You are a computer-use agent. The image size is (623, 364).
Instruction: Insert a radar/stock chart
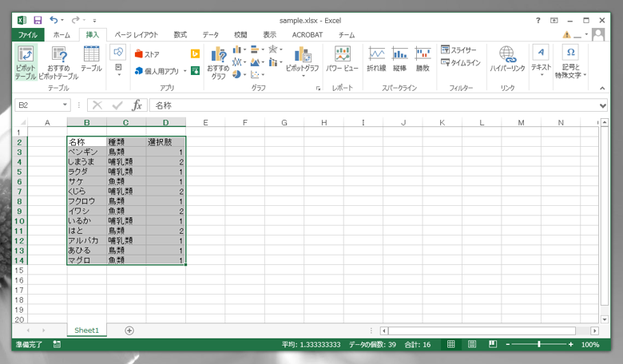(x=275, y=49)
